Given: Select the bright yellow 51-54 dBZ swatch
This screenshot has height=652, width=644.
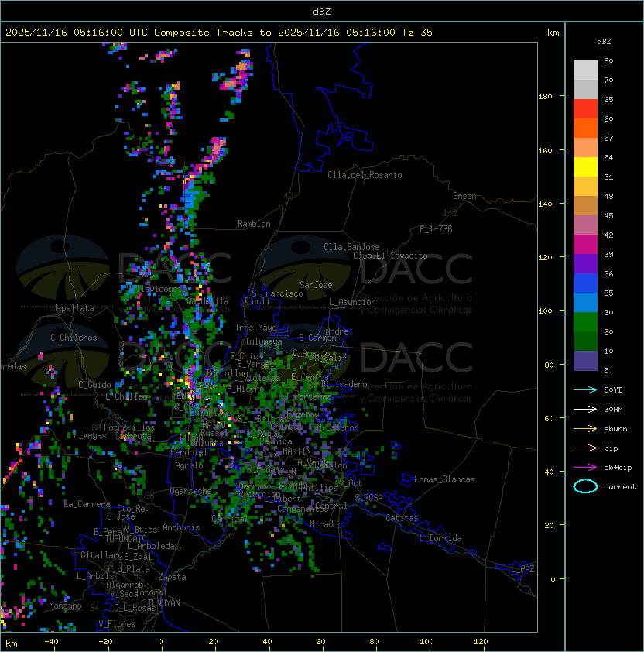Looking at the screenshot, I should (x=585, y=167).
